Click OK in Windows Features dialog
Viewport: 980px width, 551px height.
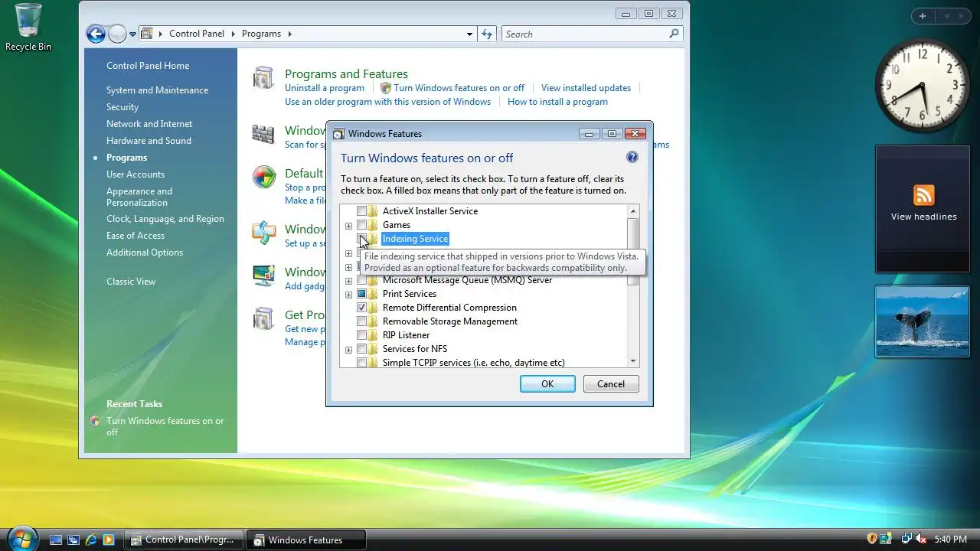(547, 384)
